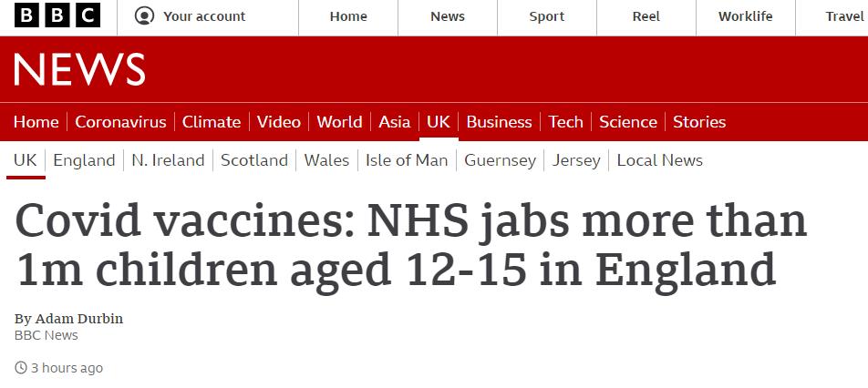Viewport: 868px width, 388px height.
Task: Open the Business section tab
Action: (x=499, y=122)
